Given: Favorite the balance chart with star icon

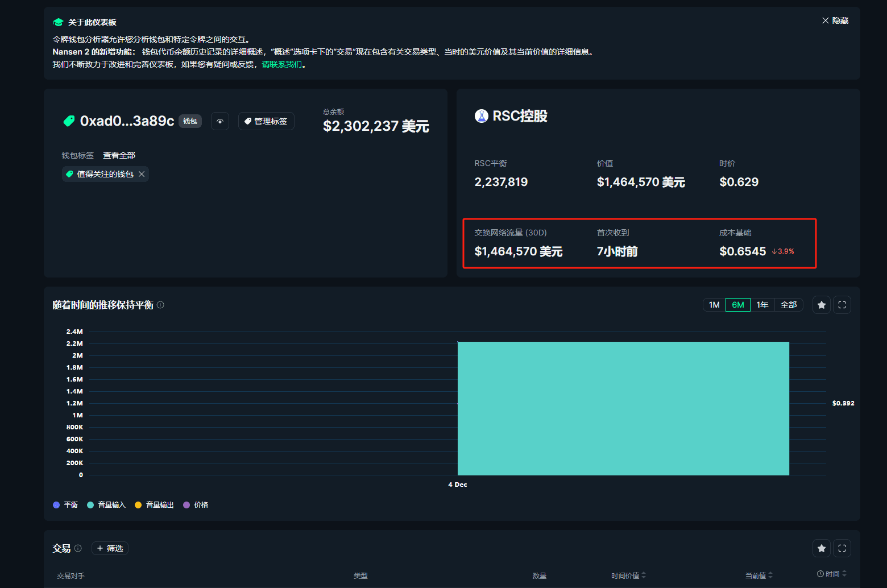Looking at the screenshot, I should click(822, 305).
